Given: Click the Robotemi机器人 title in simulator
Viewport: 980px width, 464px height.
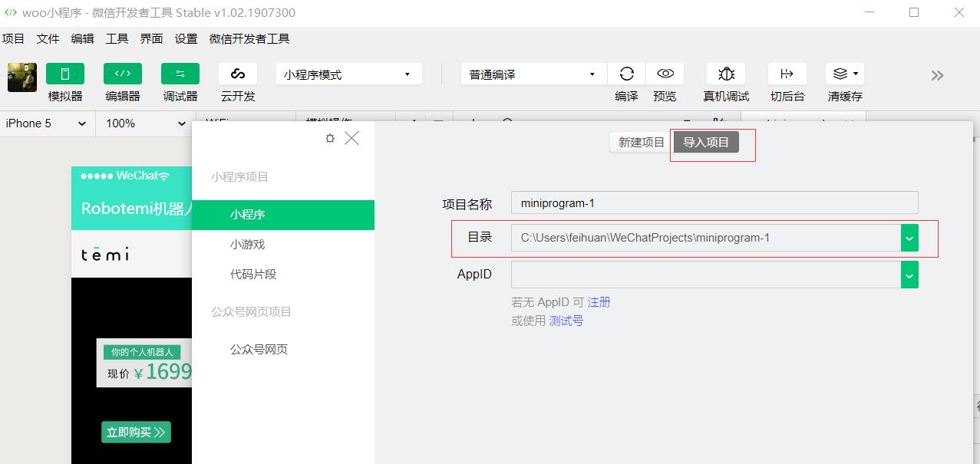Looking at the screenshot, I should pyautogui.click(x=137, y=209).
